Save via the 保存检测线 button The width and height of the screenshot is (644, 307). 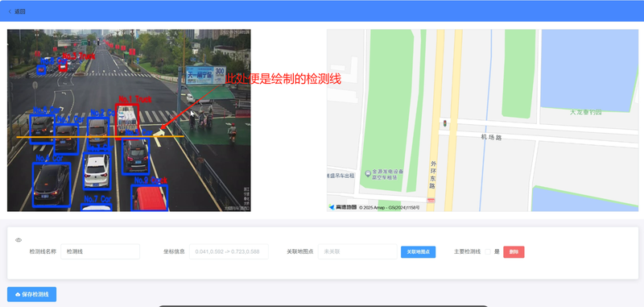31,294
